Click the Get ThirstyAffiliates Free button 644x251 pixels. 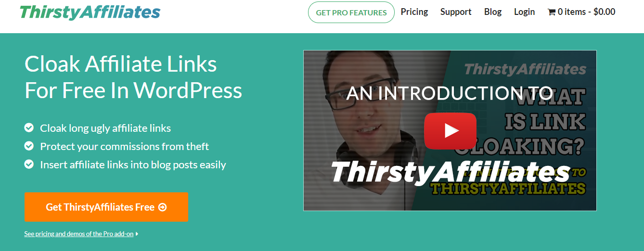click(x=106, y=207)
